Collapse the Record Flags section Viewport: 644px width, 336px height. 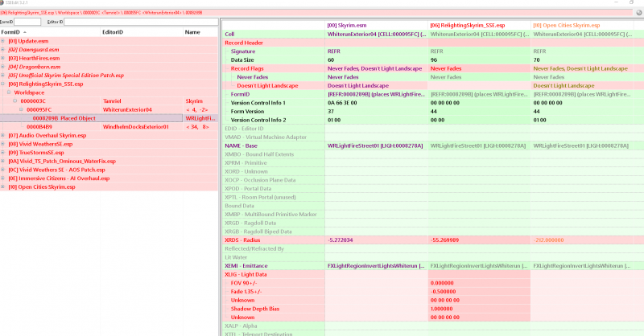point(247,68)
